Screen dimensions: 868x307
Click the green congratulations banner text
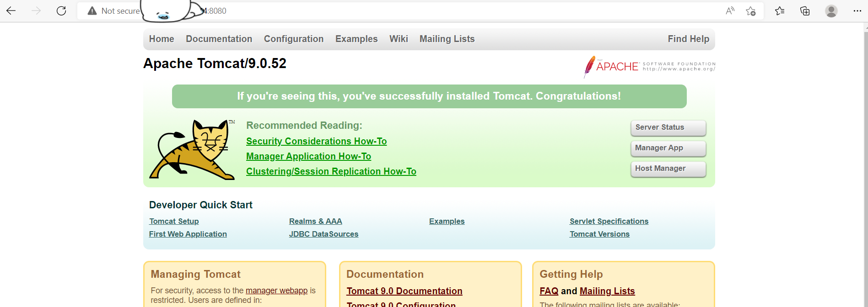click(x=429, y=96)
